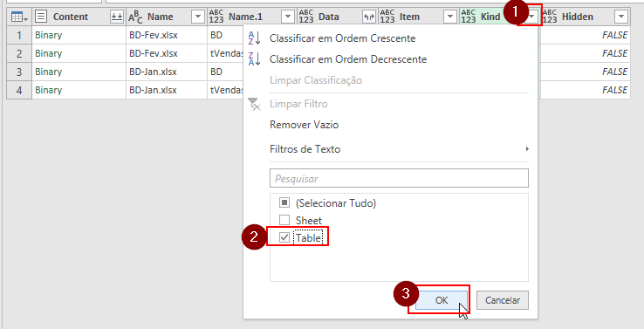This screenshot has height=329, width=644.
Task: Click the expand icon in the Data column header
Action: [369, 17]
